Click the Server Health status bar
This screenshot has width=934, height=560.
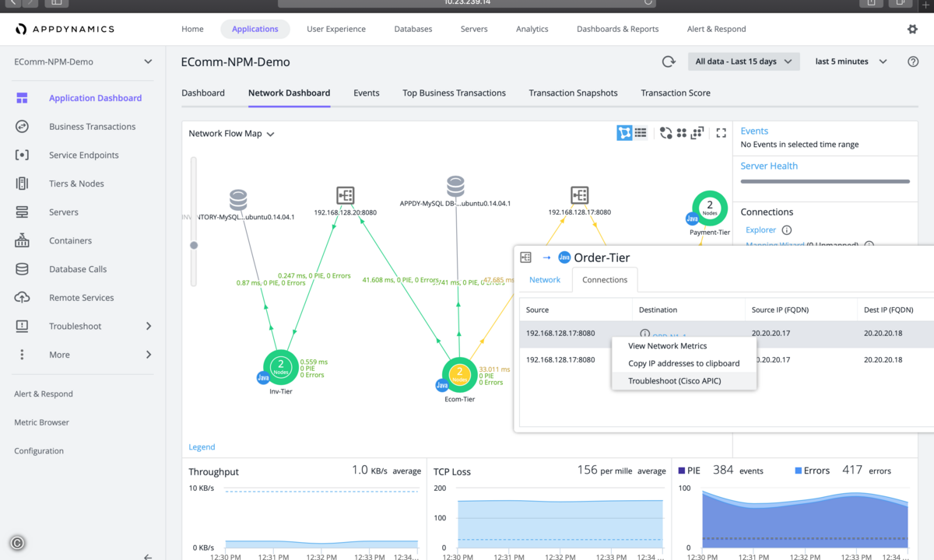(825, 182)
